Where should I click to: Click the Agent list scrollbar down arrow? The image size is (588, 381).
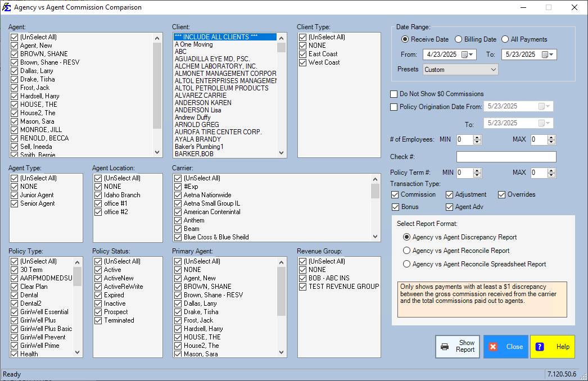pyautogui.click(x=158, y=152)
